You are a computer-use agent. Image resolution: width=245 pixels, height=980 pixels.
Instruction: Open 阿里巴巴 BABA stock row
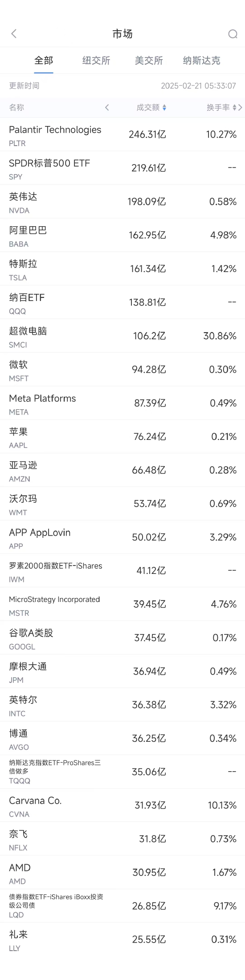[x=122, y=235]
